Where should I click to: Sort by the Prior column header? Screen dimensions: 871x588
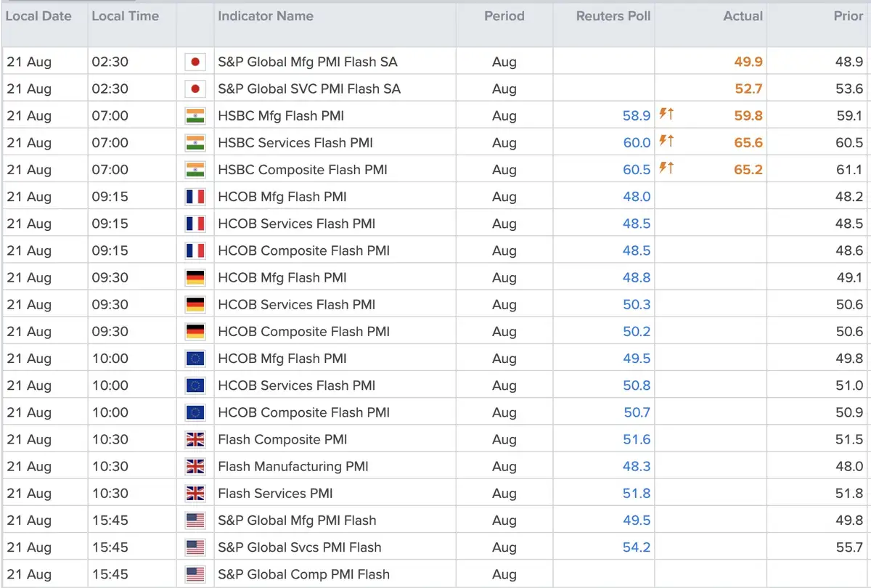click(x=848, y=15)
